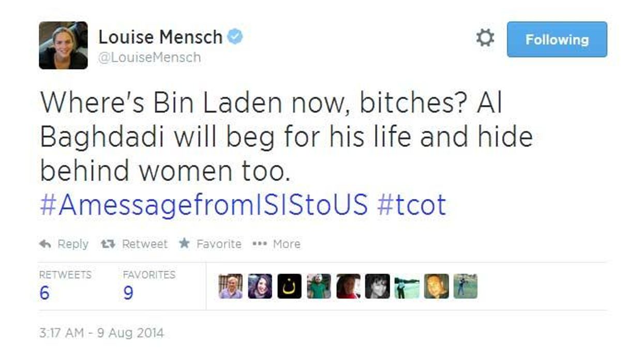Click the blue verified badge
The image size is (644, 364).
[235, 37]
